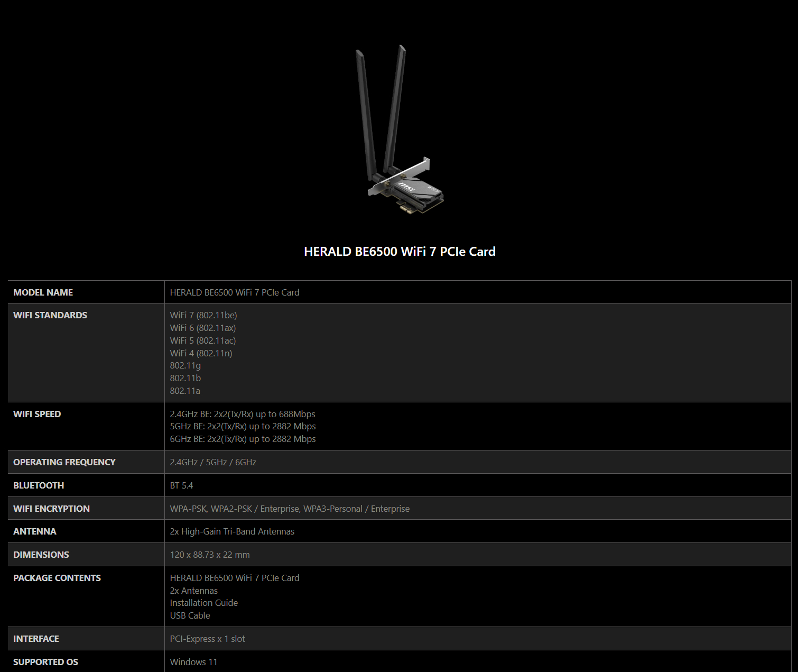Select the WiFi 6 (802.11ax) entry
The width and height of the screenshot is (798, 672).
pos(203,328)
